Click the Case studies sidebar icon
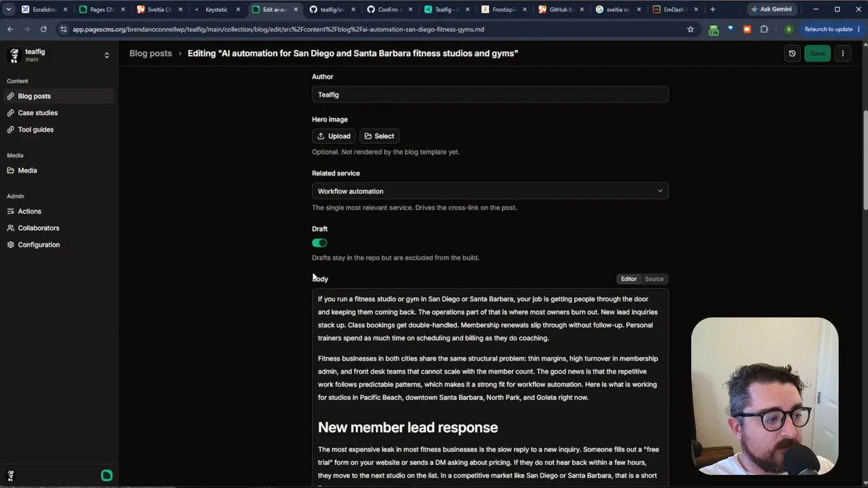Image resolution: width=868 pixels, height=488 pixels. 11,113
